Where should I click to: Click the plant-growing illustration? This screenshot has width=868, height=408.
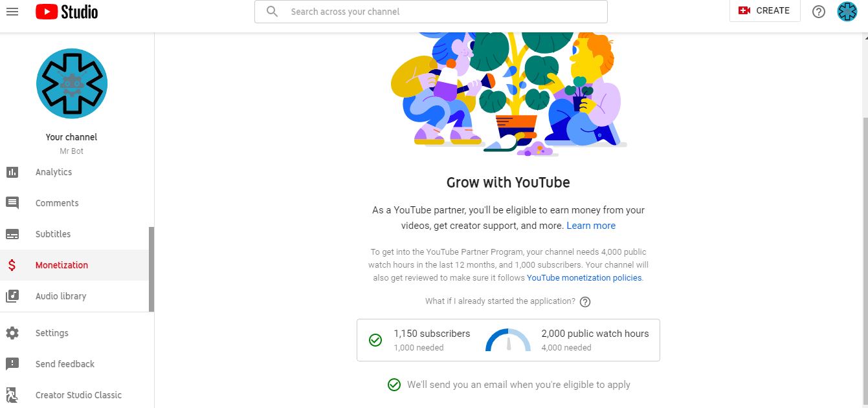pyautogui.click(x=508, y=94)
